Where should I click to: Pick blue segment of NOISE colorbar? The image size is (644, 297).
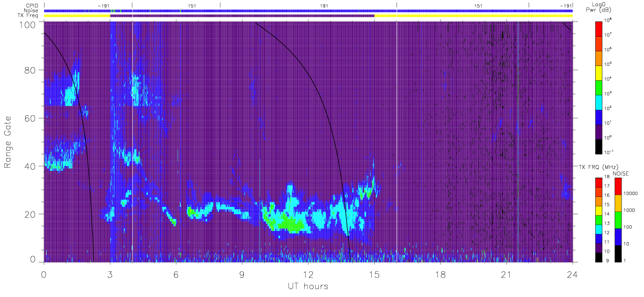click(x=618, y=237)
